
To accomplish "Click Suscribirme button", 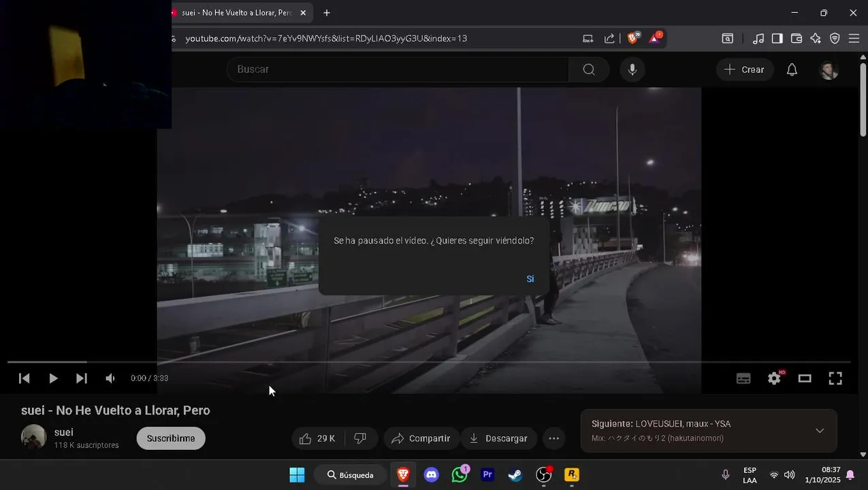I will 171,438.
